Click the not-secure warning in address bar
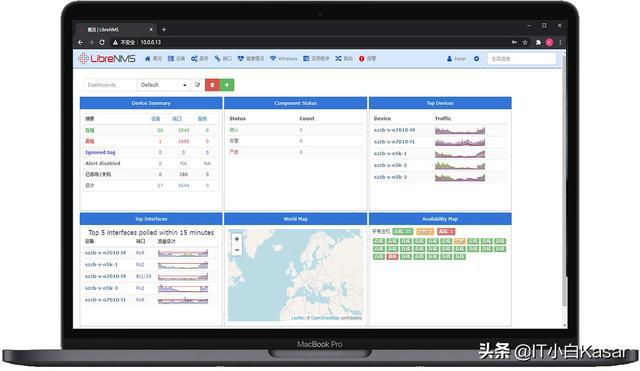 click(x=124, y=42)
